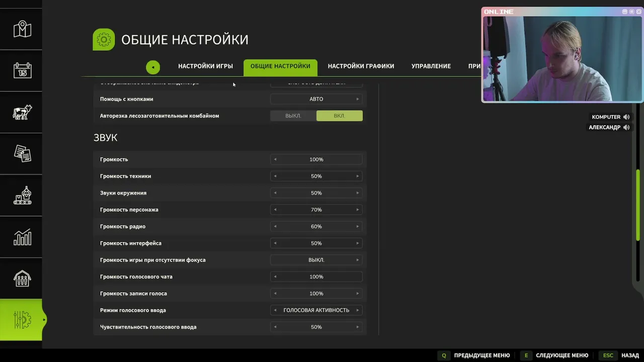Open the НАСТРОЙКИ ГРАФИКИ tab
The image size is (644, 362).
tap(361, 66)
